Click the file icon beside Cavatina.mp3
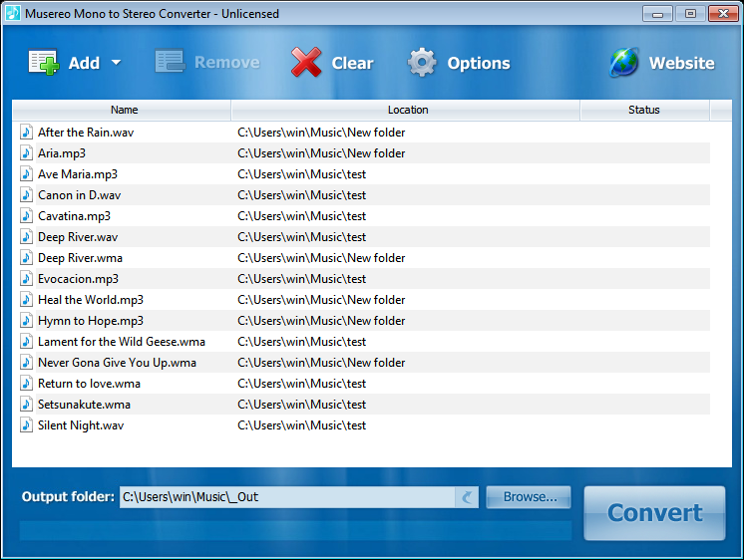 27,216
